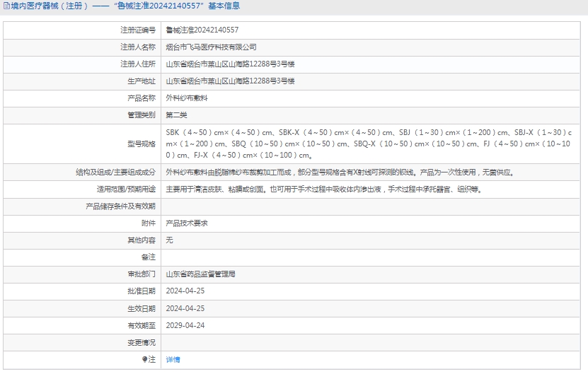Click the bullet icon beside 注 label

coord(145,360)
